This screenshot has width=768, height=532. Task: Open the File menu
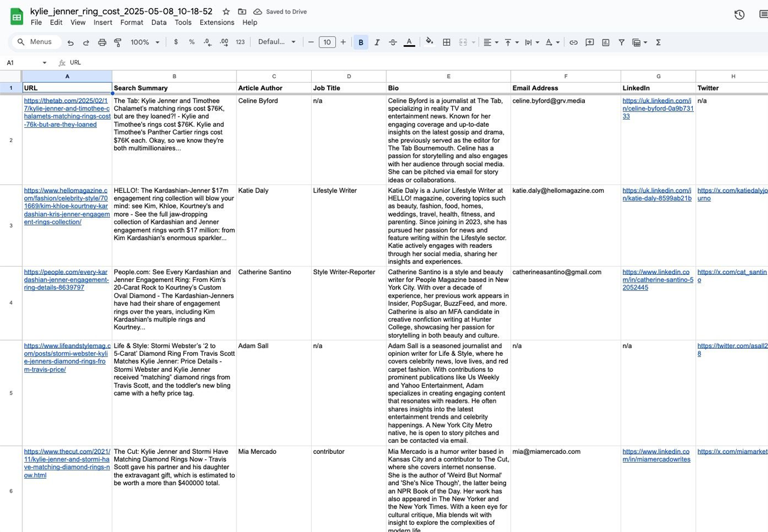[x=36, y=22]
